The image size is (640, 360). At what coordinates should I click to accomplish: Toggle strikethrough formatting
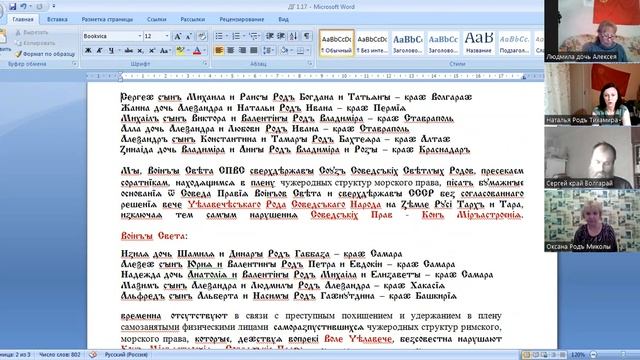coord(129,51)
